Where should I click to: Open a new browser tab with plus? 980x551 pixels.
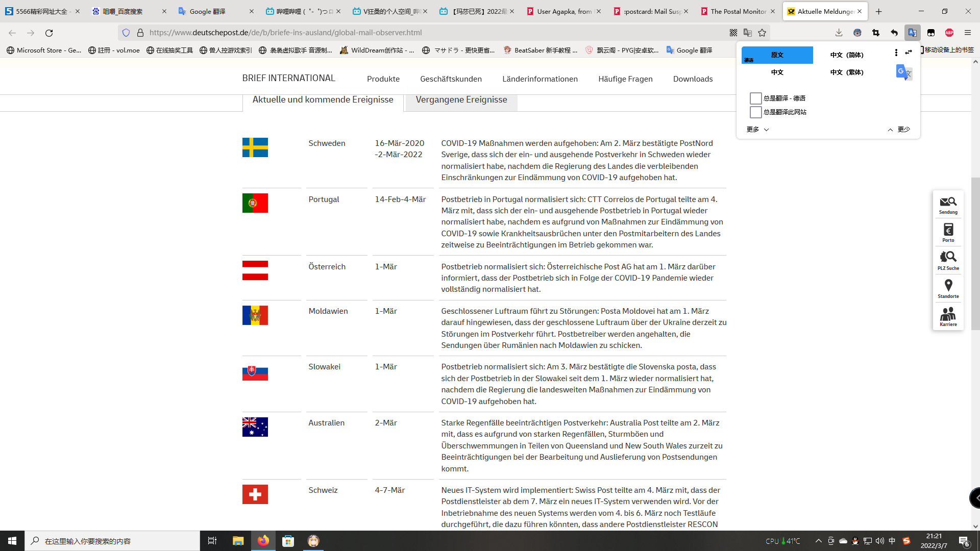click(878, 11)
